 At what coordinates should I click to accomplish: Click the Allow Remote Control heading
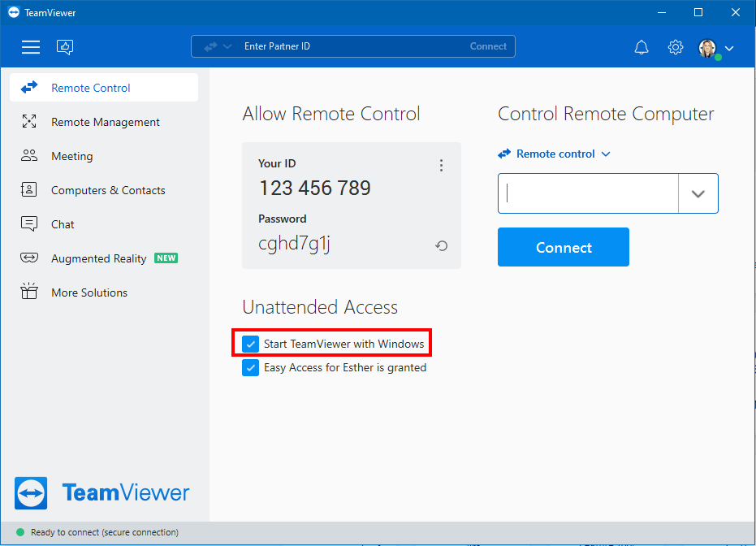[331, 114]
